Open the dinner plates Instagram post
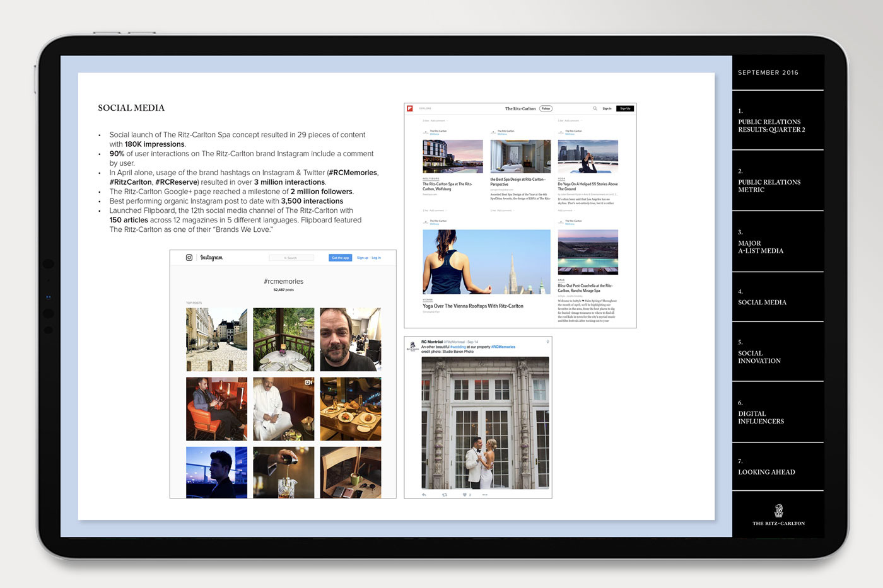Image resolution: width=883 pixels, height=588 pixels. click(x=351, y=409)
